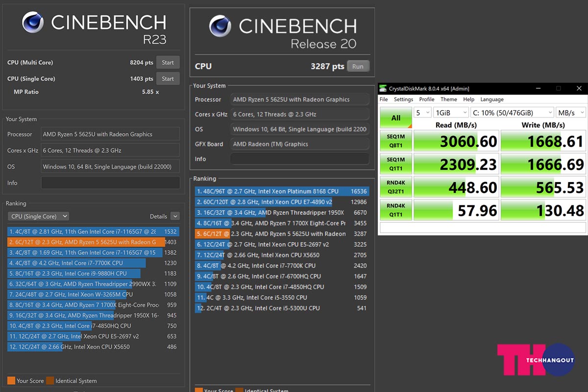The width and height of the screenshot is (588, 392).
Task: Open the drive selection dropdown C: 10%
Action: [x=512, y=113]
